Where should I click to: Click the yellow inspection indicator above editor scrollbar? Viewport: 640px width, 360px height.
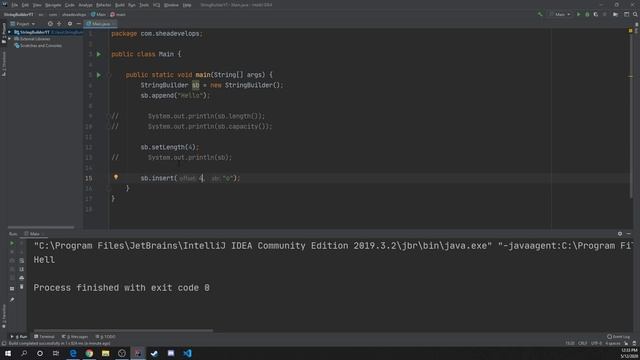[631, 31]
